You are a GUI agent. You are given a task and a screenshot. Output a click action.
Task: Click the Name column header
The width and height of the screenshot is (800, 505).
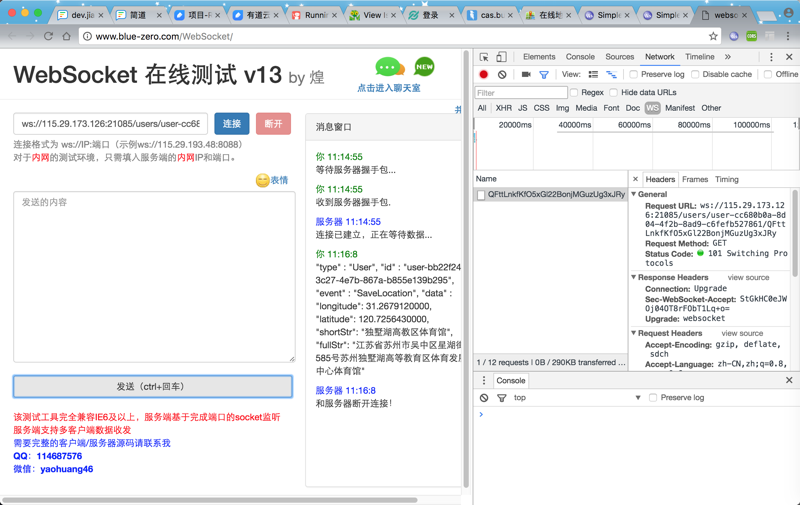coord(551,179)
